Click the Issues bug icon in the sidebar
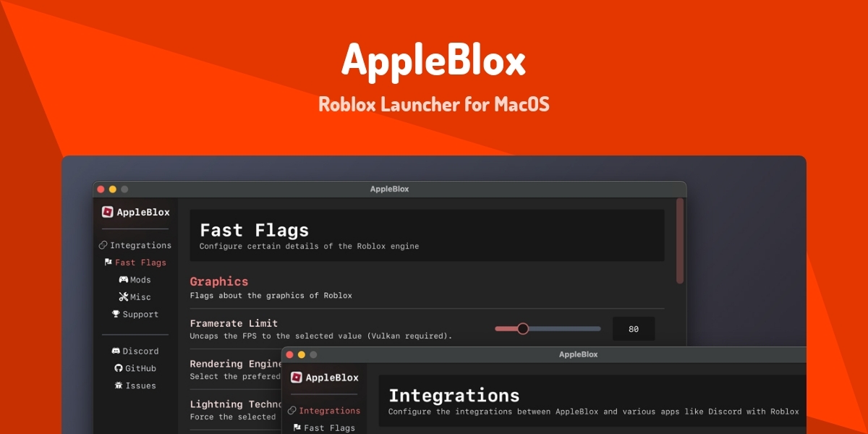Viewport: 868px width, 434px height. pyautogui.click(x=119, y=386)
